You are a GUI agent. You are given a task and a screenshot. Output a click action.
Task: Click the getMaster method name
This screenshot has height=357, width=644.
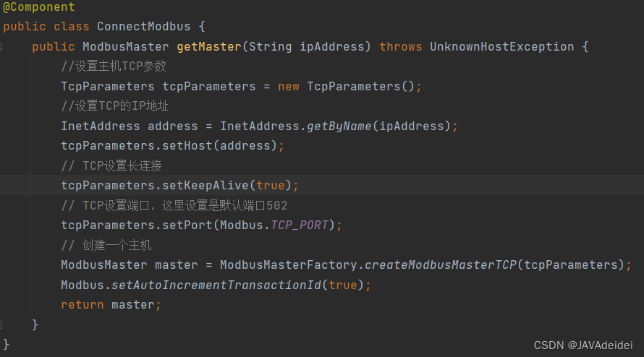209,47
